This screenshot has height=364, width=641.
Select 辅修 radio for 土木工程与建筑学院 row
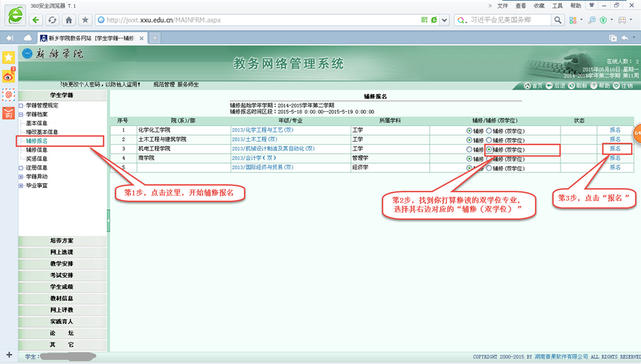coord(469,140)
